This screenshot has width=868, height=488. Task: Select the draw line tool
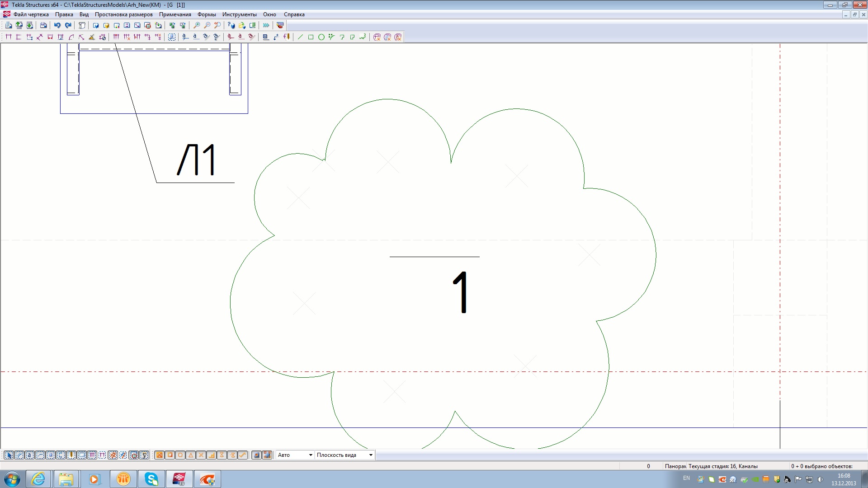(x=300, y=37)
